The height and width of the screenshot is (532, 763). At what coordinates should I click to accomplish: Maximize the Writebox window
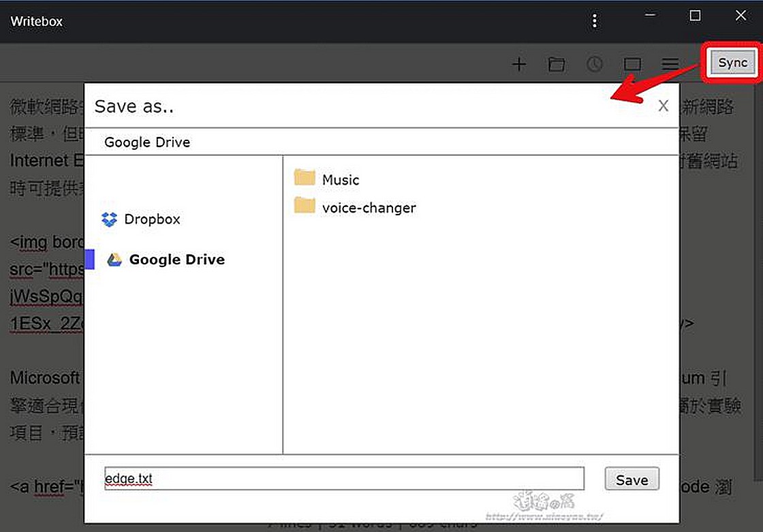695,16
